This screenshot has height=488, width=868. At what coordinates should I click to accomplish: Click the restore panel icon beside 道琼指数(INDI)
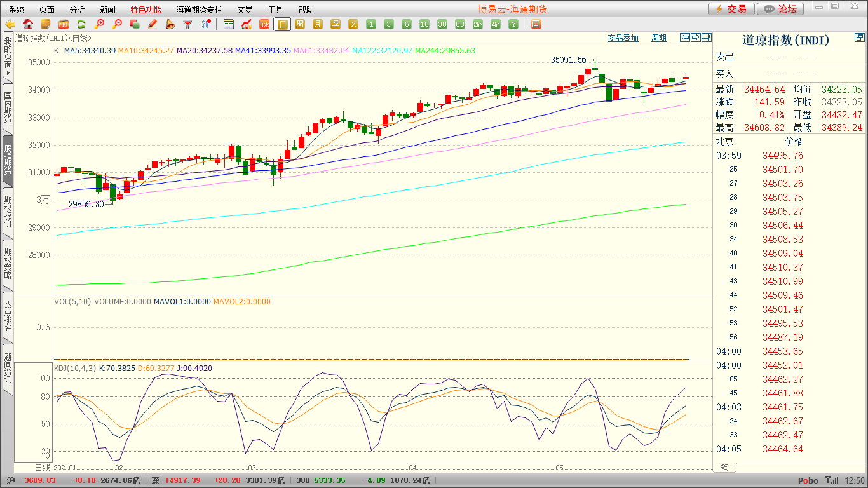[860, 38]
